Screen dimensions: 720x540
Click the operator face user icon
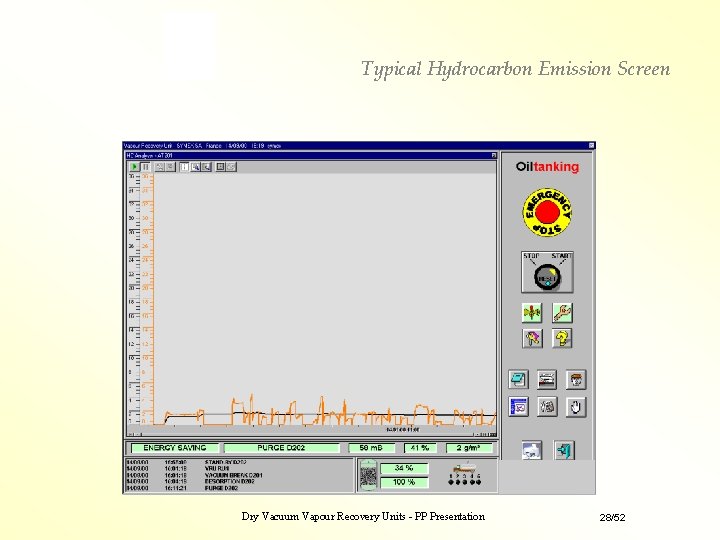(576, 380)
